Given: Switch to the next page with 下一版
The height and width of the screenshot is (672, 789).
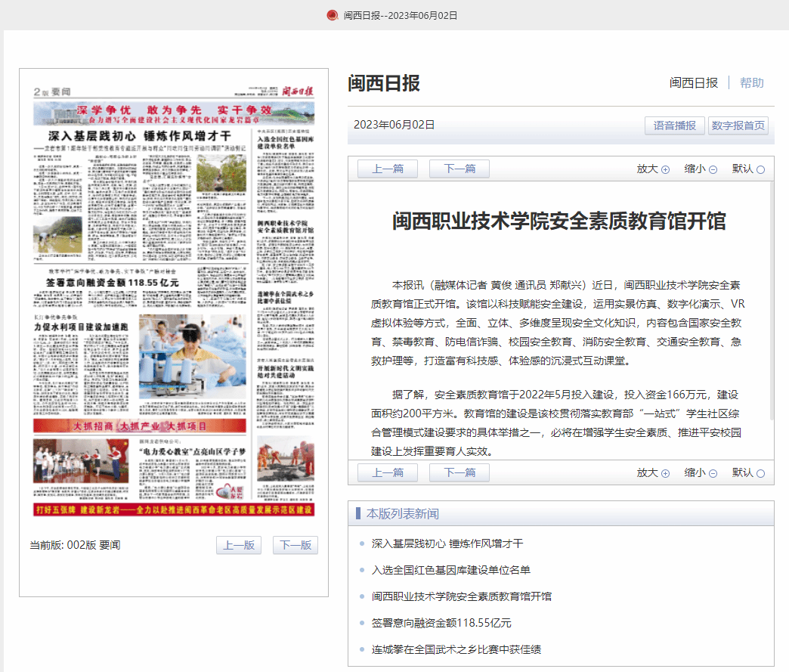Looking at the screenshot, I should [x=295, y=545].
